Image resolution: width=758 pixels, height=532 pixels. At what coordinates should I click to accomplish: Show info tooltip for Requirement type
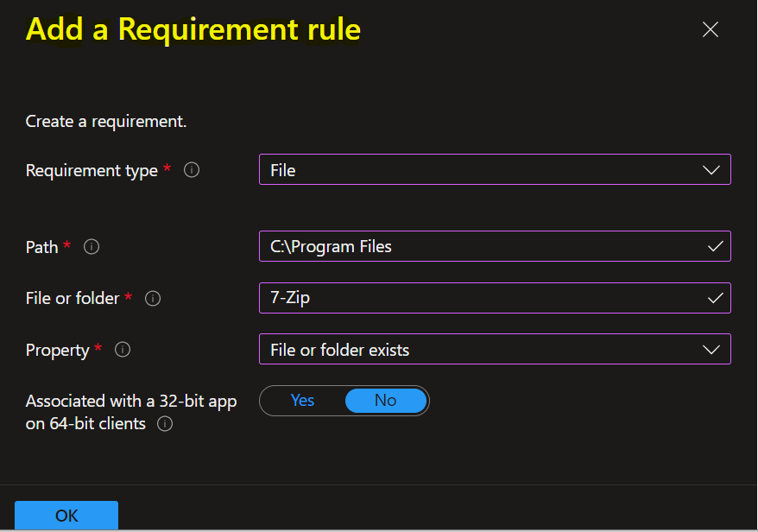click(x=192, y=170)
